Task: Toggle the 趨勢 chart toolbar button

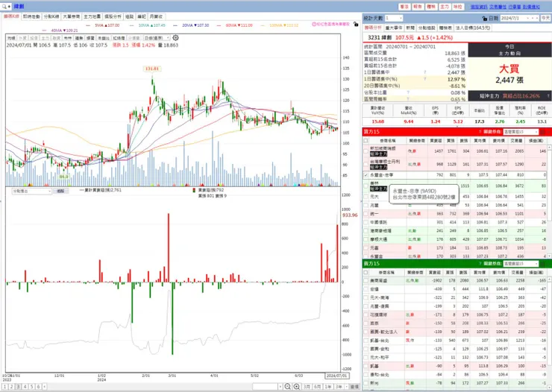Action: point(79,37)
